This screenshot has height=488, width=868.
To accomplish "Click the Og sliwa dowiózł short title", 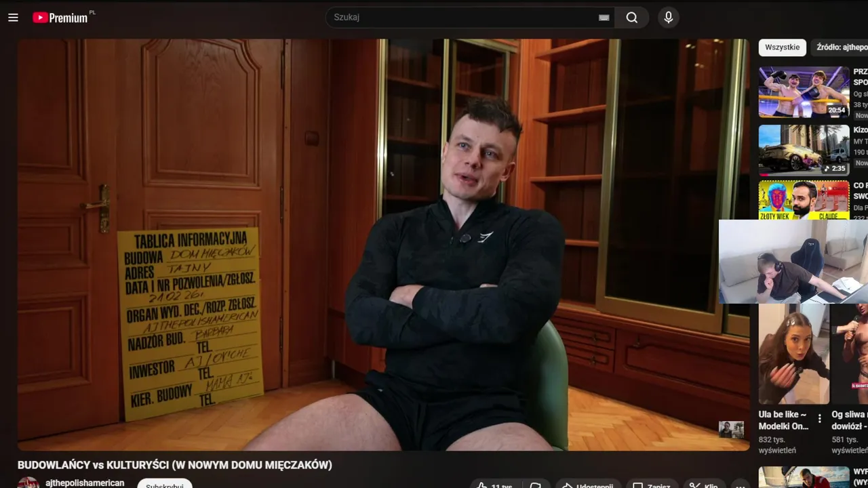I will (x=850, y=420).
